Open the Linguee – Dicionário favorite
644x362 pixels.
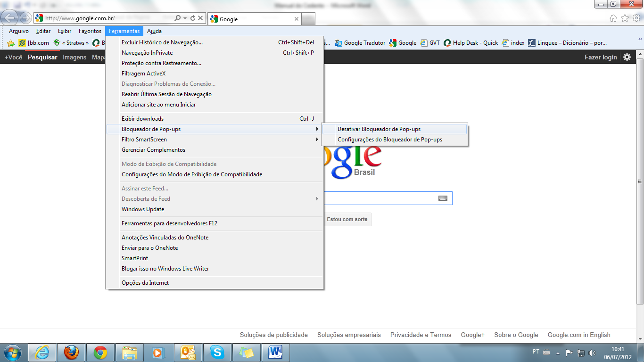[x=568, y=43]
